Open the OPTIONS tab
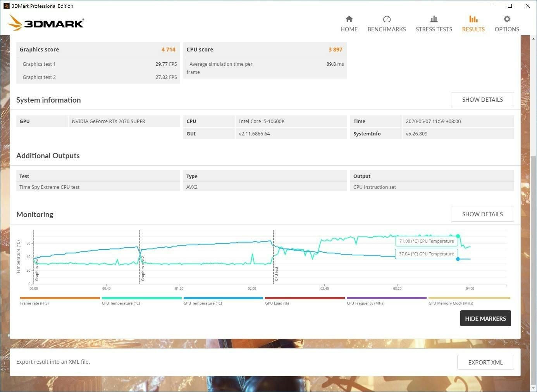537x392 pixels. coord(507,24)
